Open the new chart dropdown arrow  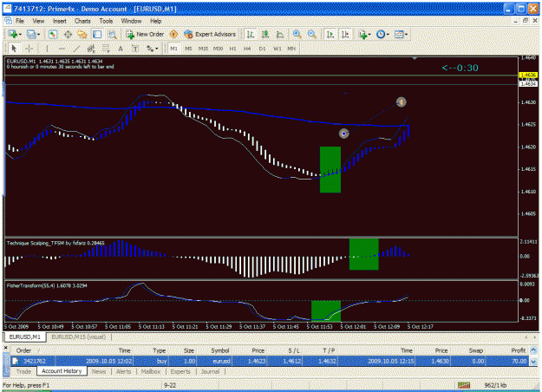pyautogui.click(x=20, y=34)
